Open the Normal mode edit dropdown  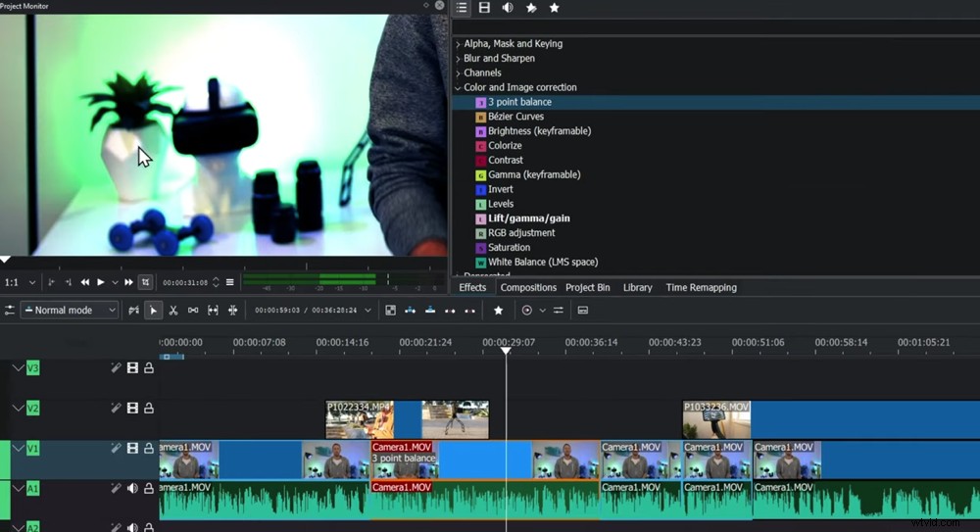70,310
